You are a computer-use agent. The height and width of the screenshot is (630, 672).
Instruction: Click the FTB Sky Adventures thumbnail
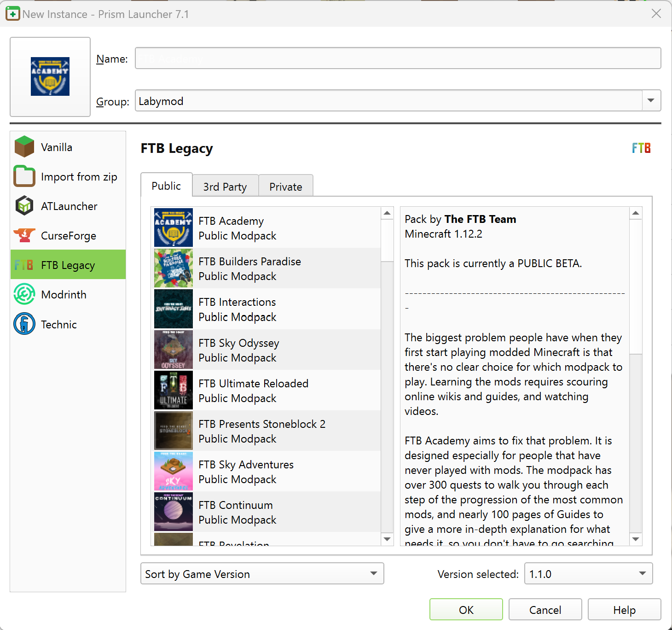[173, 471]
